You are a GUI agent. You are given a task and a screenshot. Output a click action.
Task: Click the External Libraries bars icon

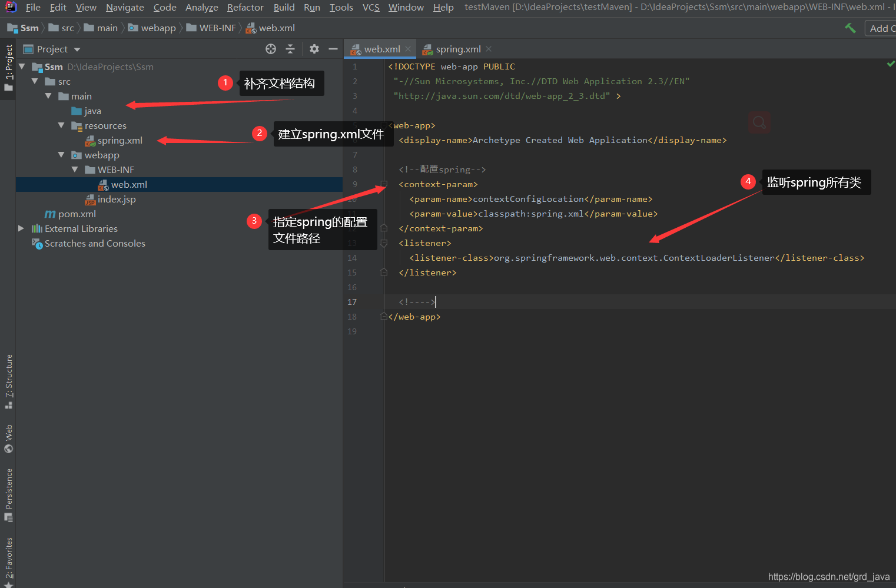37,228
